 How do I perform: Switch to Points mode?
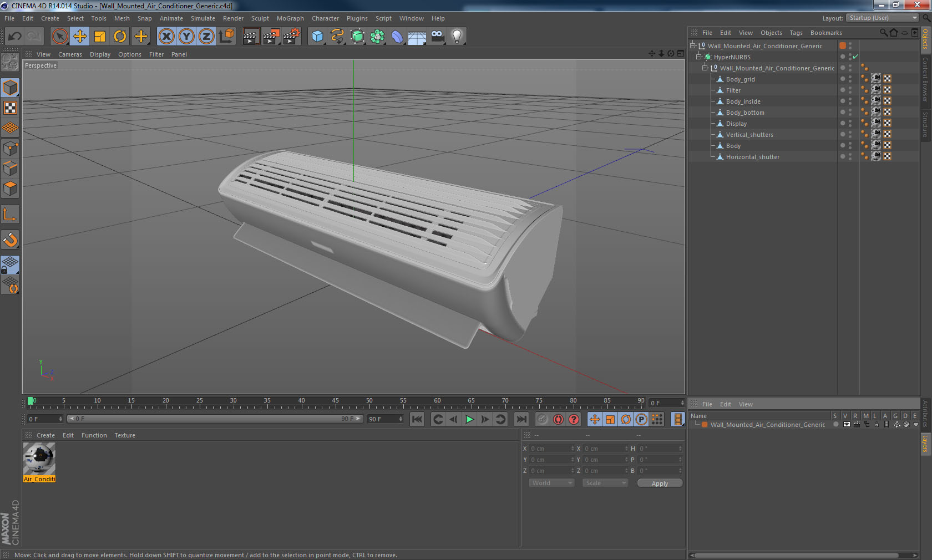click(11, 148)
